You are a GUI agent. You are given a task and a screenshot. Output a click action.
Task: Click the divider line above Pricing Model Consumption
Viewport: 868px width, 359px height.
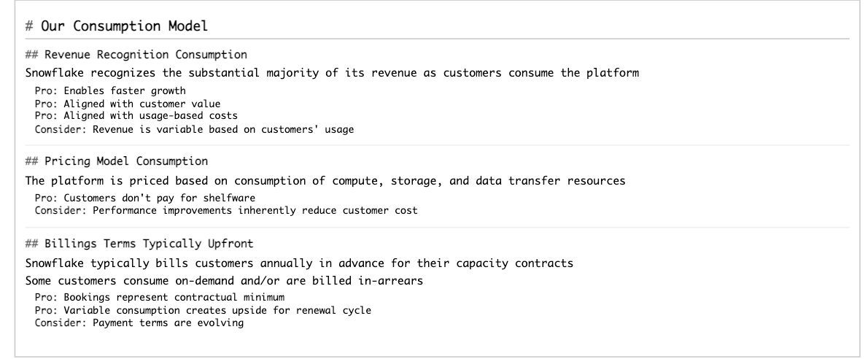tap(438, 145)
